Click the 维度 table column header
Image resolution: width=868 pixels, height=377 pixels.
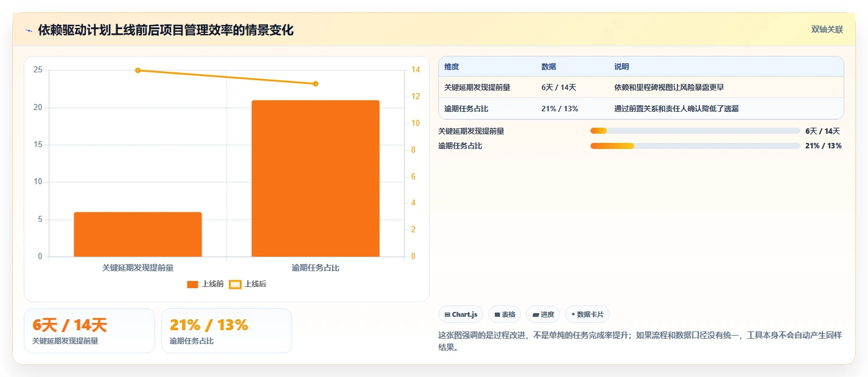pos(452,67)
